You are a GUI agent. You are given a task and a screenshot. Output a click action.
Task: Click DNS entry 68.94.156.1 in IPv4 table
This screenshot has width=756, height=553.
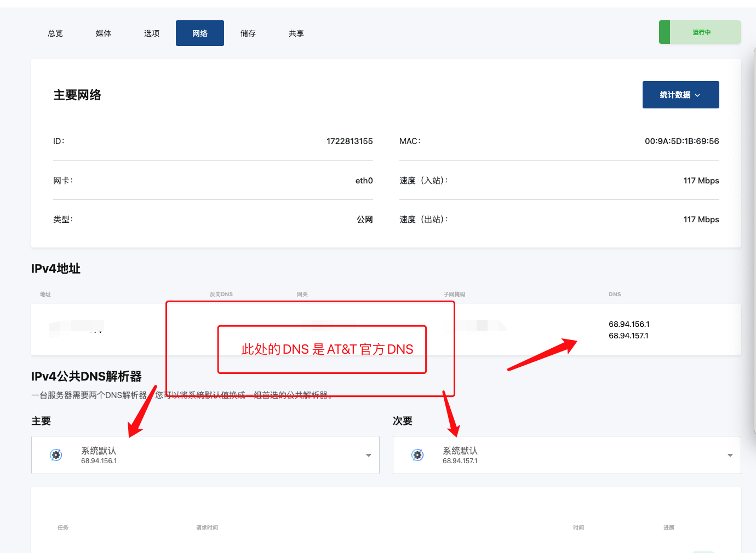629,324
